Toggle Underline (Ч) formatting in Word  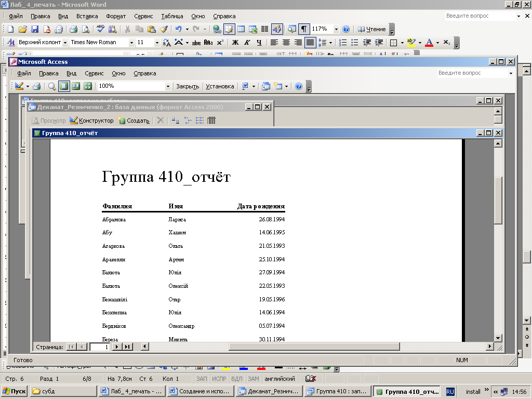tap(259, 43)
